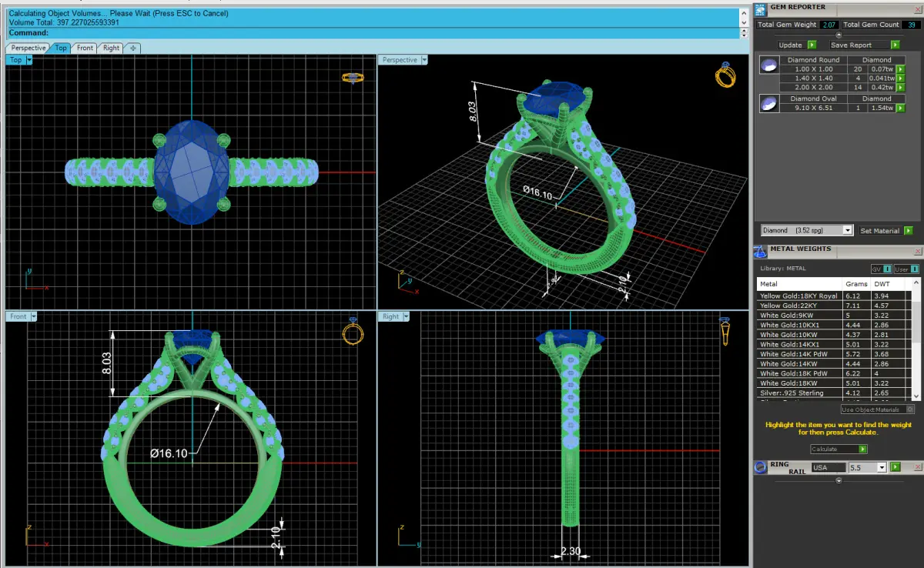
Task: Click green arrow for 0.07tw row
Action: 899,68
